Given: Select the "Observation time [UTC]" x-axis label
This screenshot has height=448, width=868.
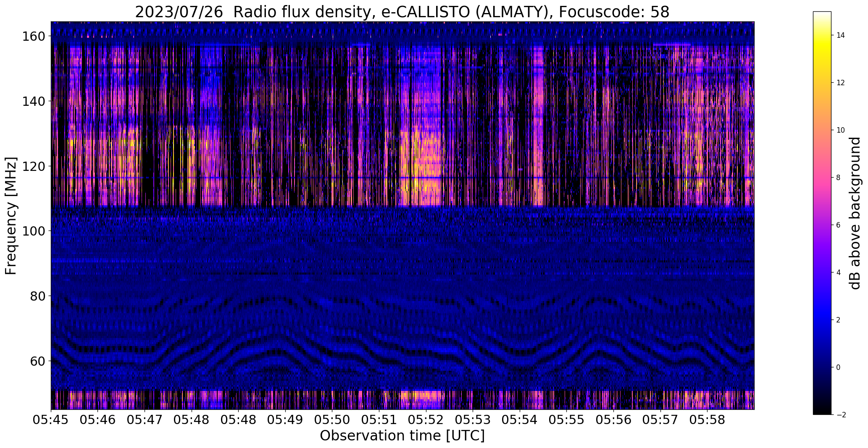Looking at the screenshot, I should click(402, 435).
